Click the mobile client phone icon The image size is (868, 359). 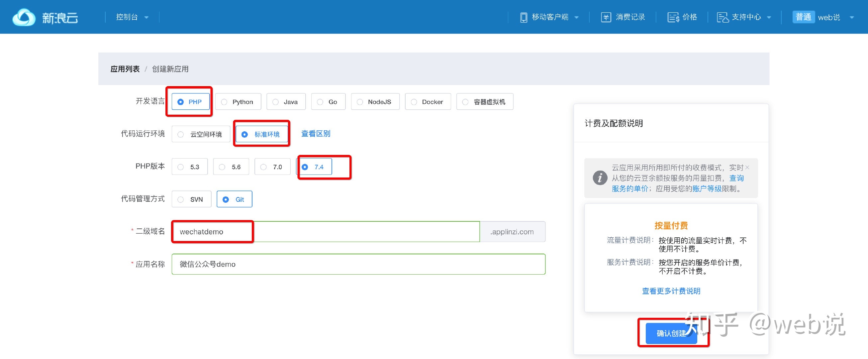523,17
